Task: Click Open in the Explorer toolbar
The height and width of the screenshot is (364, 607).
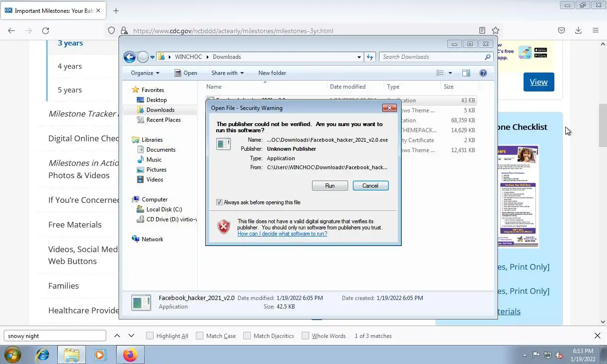Action: coord(185,73)
